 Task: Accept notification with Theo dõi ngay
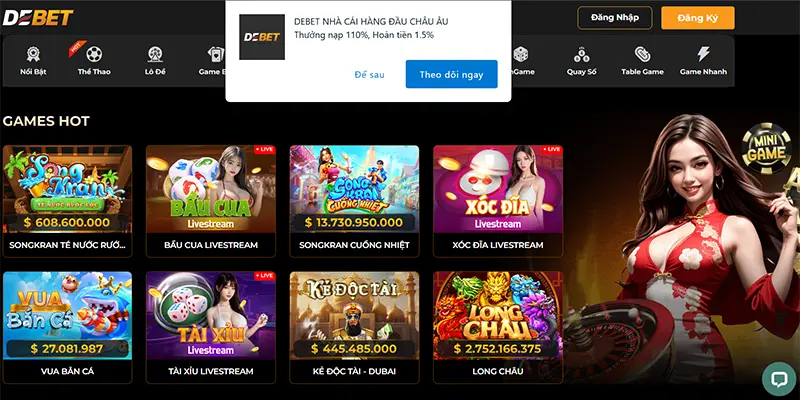point(452,74)
